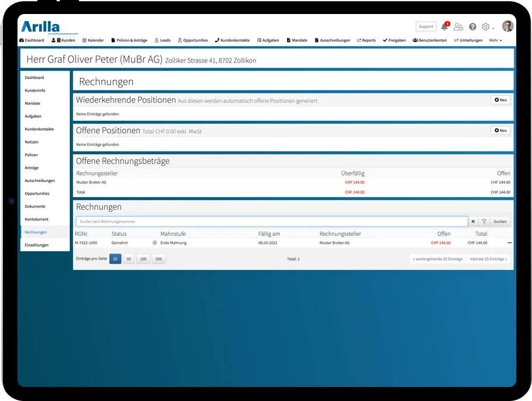532x401 pixels.
Task: Open Kalender in top navigation
Action: coord(93,40)
